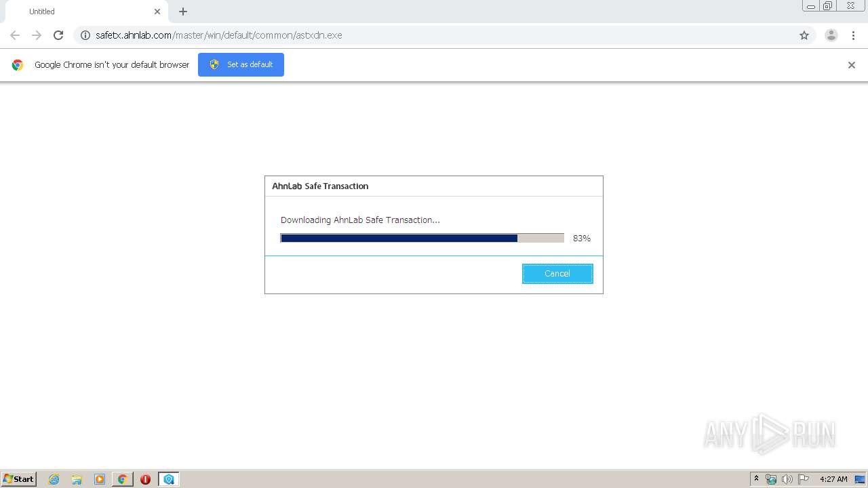Viewport: 868px width, 488px height.
Task: Open Windows Explorer from taskbar
Action: [77, 479]
